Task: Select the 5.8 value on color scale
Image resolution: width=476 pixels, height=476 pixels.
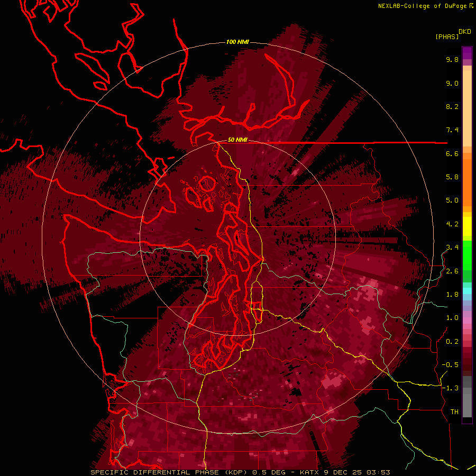Action: tap(452, 177)
